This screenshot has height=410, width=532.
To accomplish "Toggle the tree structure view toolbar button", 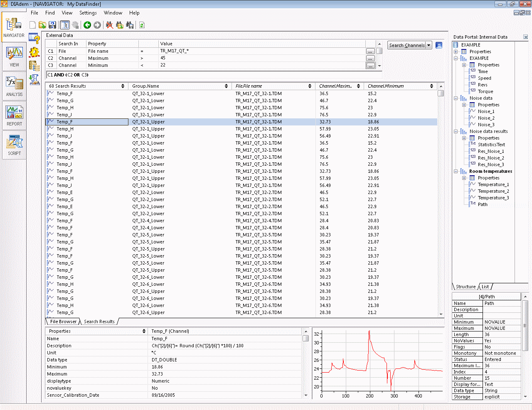I will pos(64,25).
